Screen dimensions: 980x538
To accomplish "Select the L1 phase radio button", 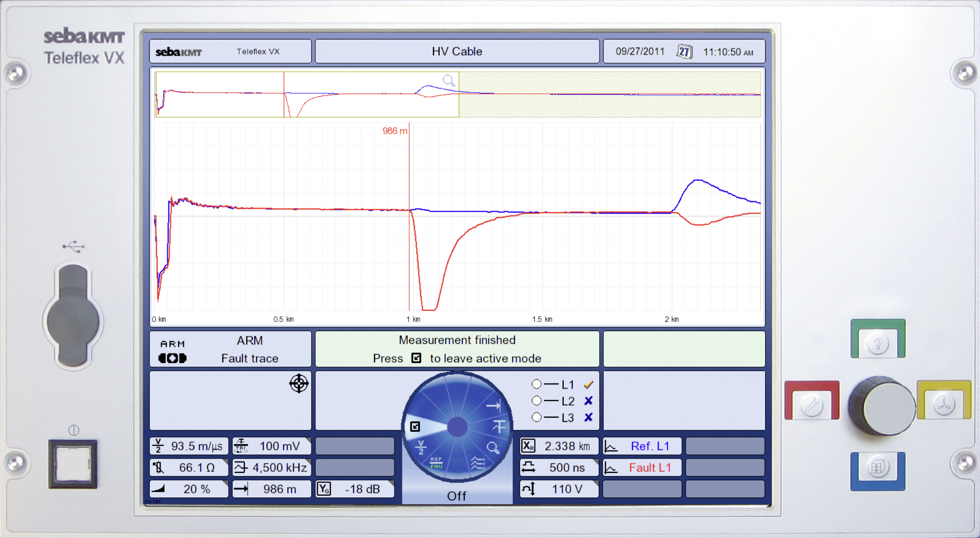I will pyautogui.click(x=537, y=384).
